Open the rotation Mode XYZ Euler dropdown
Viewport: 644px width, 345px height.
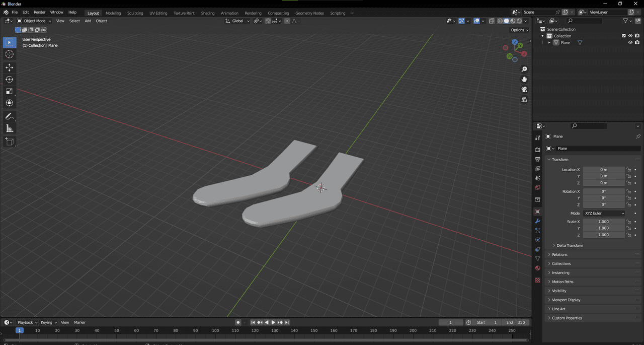point(604,214)
